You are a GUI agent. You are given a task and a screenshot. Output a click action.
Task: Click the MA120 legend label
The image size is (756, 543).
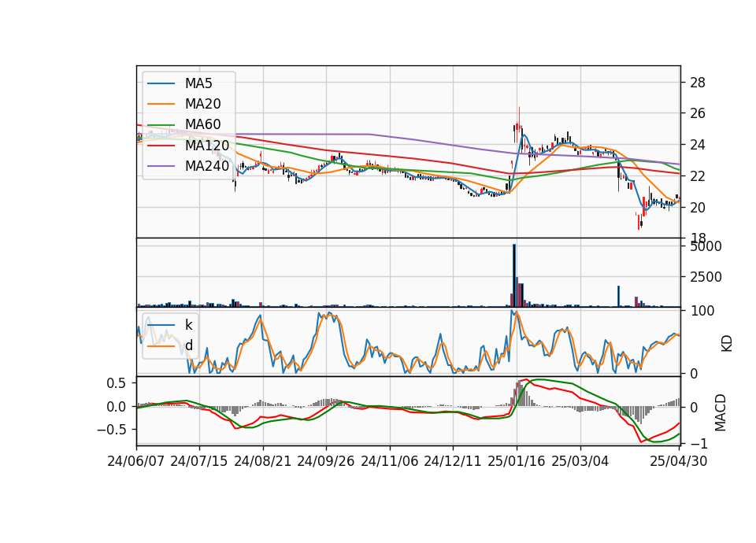pyautogui.click(x=207, y=145)
